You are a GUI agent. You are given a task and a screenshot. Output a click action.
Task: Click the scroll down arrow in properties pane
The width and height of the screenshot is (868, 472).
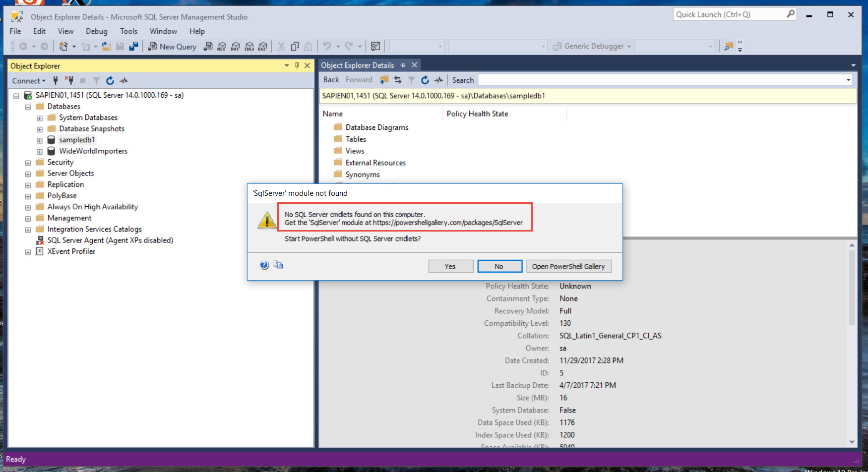pyautogui.click(x=852, y=442)
